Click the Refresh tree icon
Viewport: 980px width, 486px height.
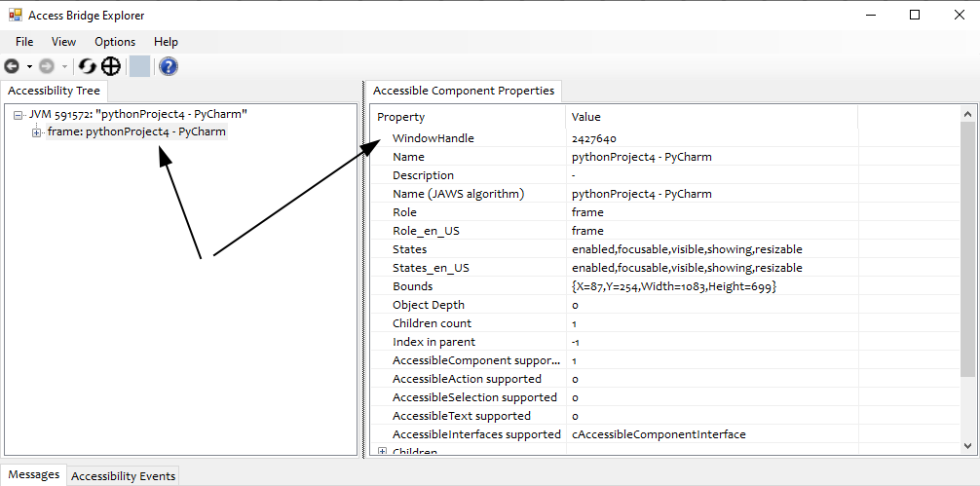click(x=88, y=66)
